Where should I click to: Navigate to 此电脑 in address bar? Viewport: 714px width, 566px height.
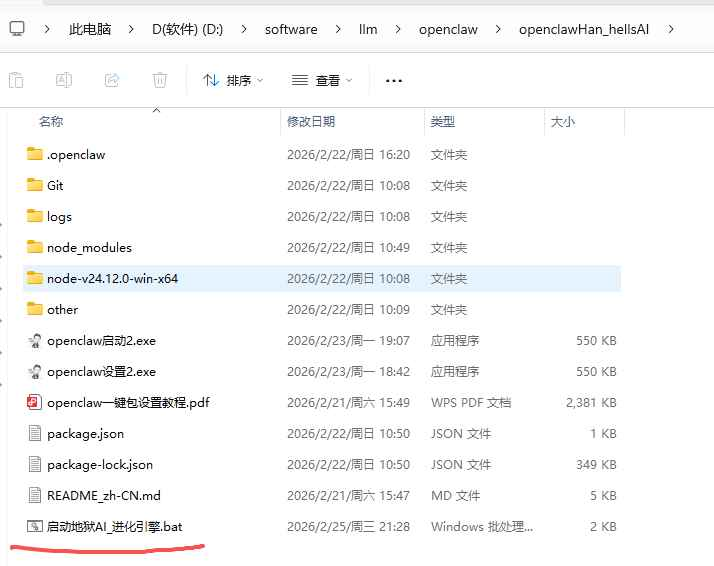(90, 29)
